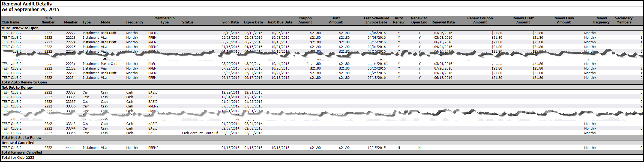Click the Membership Type column header

pyautogui.click(x=164, y=20)
